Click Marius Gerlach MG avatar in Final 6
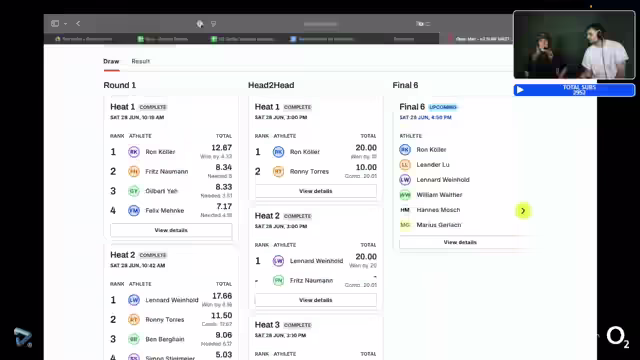This screenshot has width=640, height=360. [405, 225]
